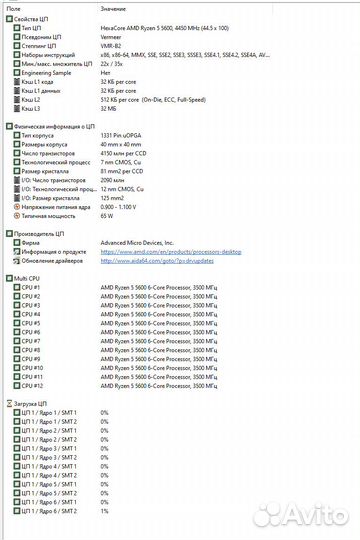Select the CPU #4 row
This screenshot has height=540, width=360.
[115, 314]
